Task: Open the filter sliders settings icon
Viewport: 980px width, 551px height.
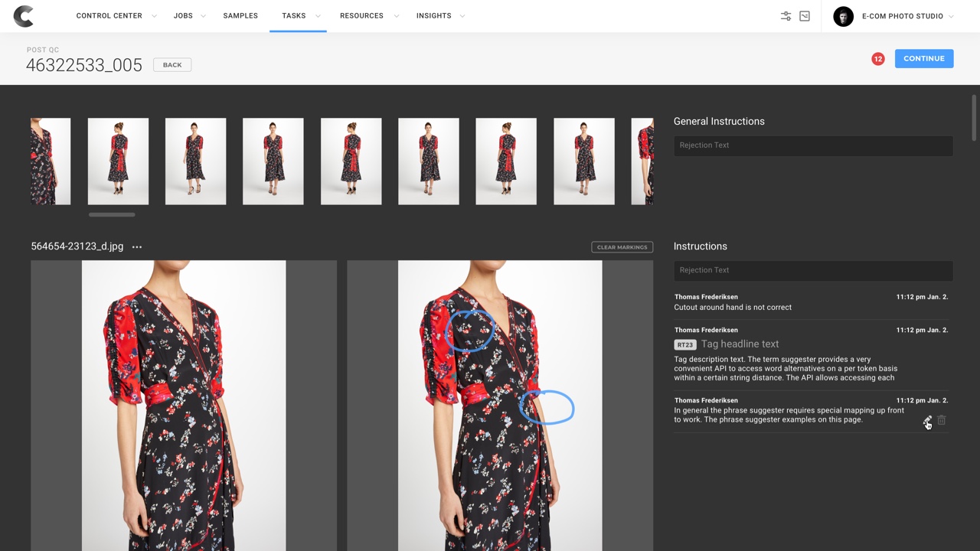Action: pyautogui.click(x=786, y=16)
